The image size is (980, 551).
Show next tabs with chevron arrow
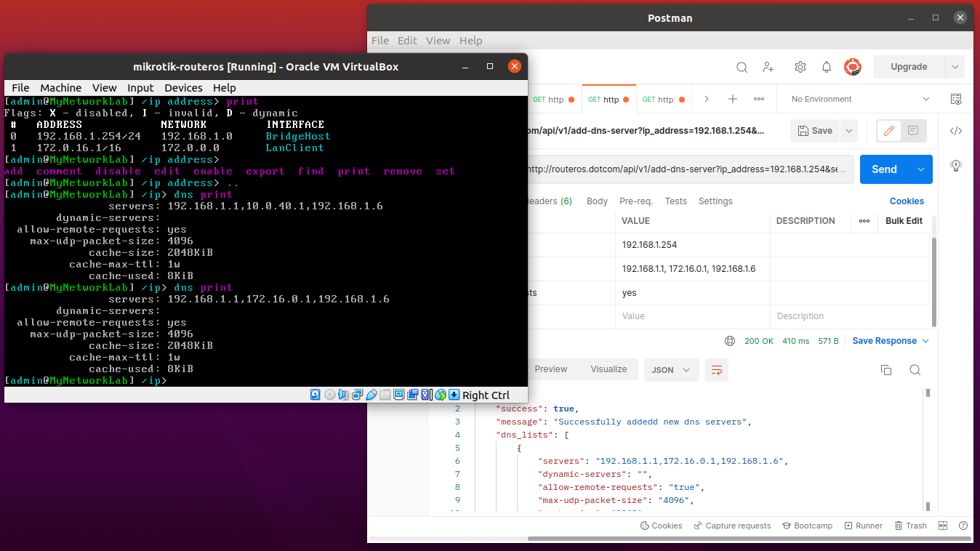point(706,99)
